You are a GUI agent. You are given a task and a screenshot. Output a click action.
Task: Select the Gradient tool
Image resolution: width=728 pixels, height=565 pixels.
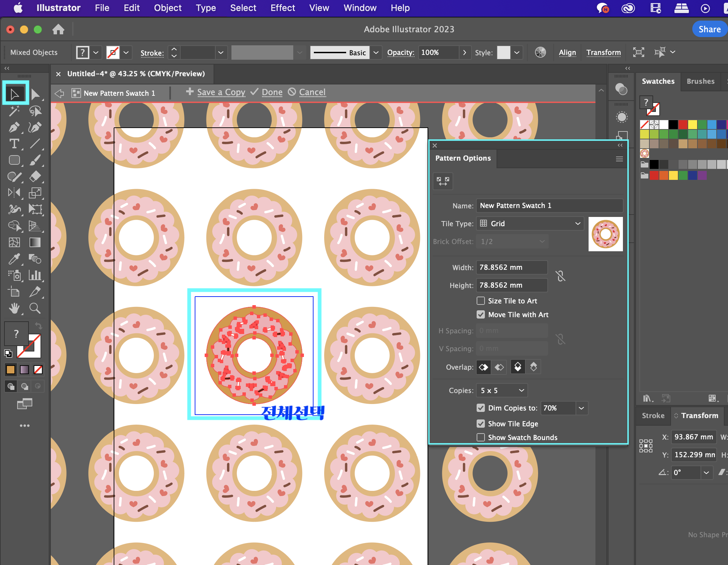coord(35,243)
